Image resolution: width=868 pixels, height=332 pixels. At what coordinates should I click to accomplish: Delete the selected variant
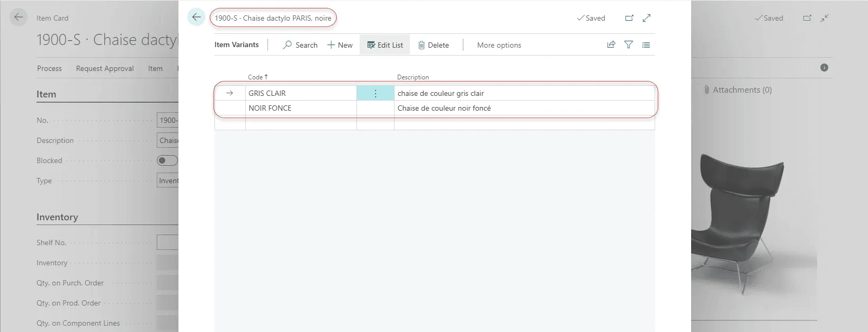tap(433, 45)
